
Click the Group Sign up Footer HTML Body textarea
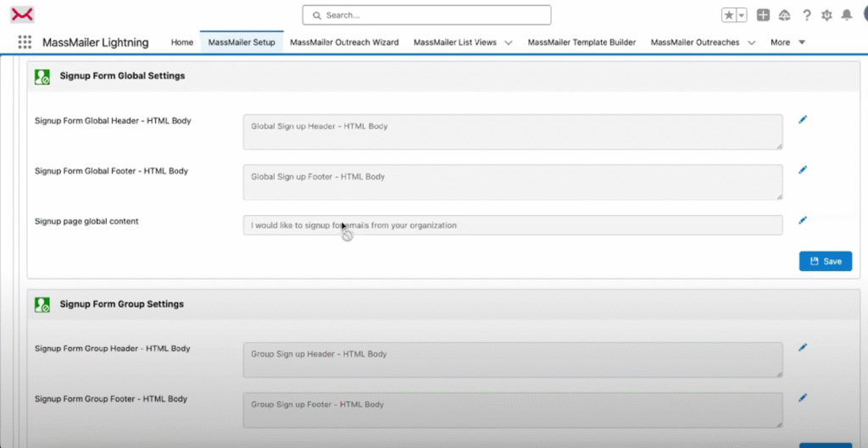513,410
